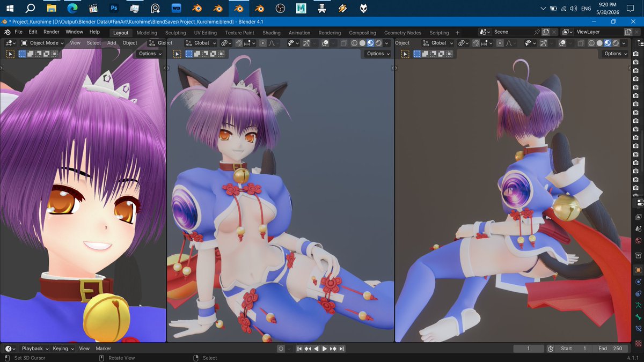Click the Start frame field
The width and height of the screenshot is (644, 362).
point(573,349)
